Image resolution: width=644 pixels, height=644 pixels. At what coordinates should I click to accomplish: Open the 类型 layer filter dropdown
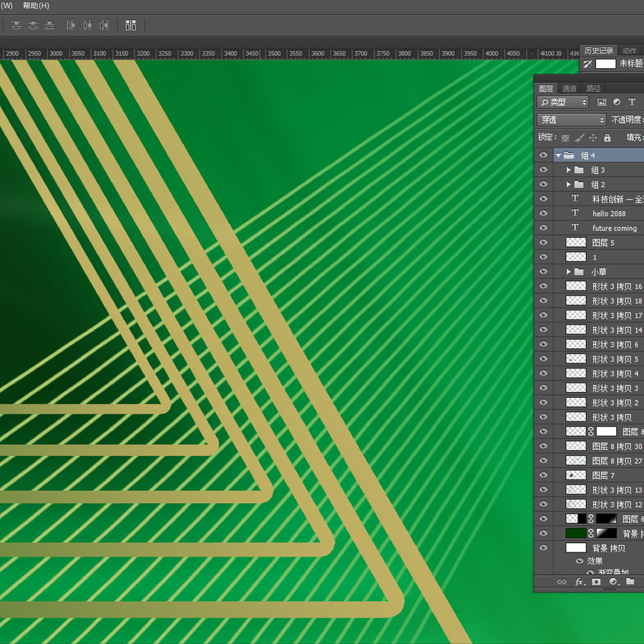[563, 102]
